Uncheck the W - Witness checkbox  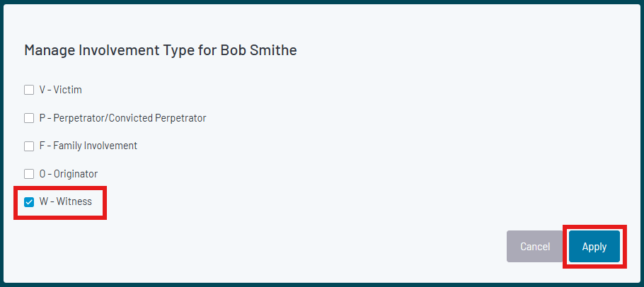tap(29, 201)
